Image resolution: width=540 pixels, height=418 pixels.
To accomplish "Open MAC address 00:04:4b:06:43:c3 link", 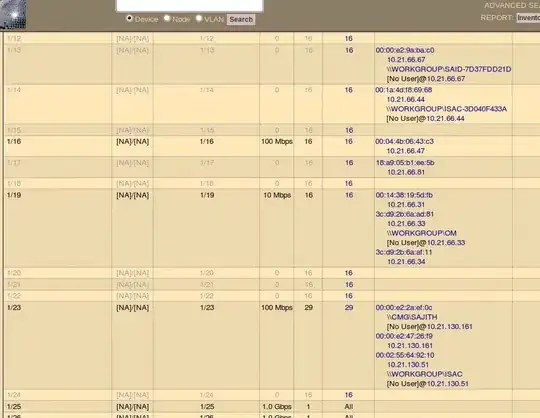I will pos(405,142).
